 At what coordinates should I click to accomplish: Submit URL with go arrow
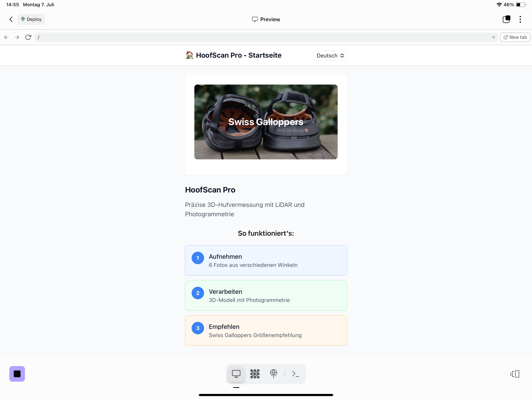[493, 37]
